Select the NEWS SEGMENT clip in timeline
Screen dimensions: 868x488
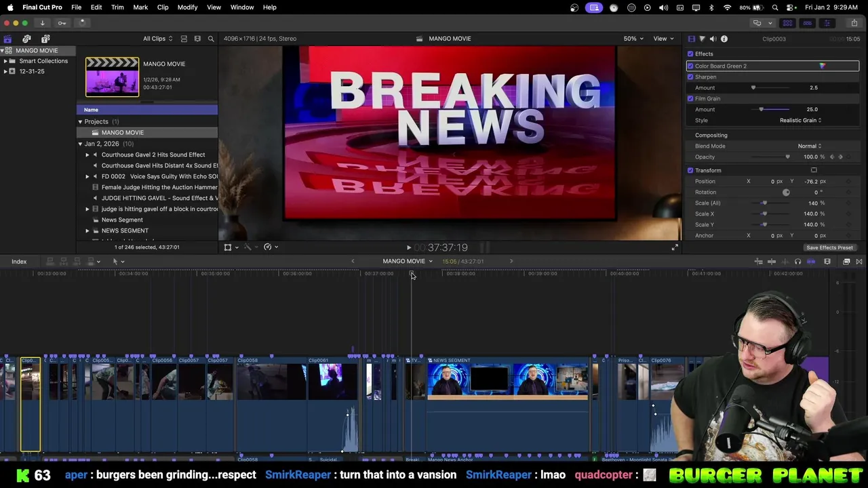point(508,405)
